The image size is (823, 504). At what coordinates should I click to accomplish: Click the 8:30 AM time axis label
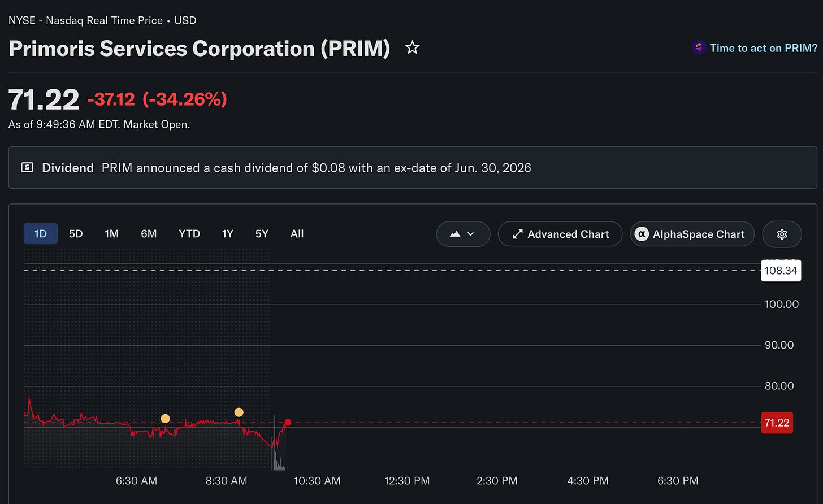pyautogui.click(x=226, y=481)
